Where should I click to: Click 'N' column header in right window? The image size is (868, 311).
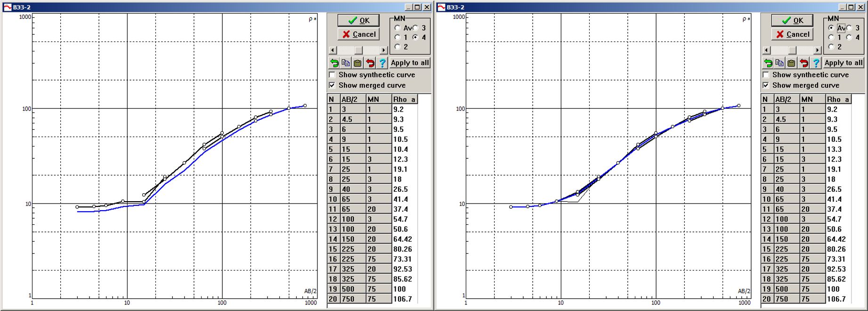[x=767, y=99]
